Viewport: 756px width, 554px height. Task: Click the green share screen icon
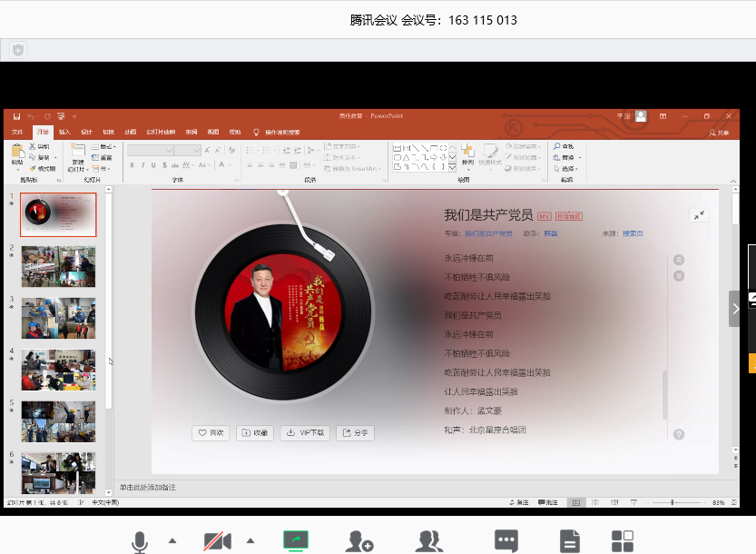[296, 540]
